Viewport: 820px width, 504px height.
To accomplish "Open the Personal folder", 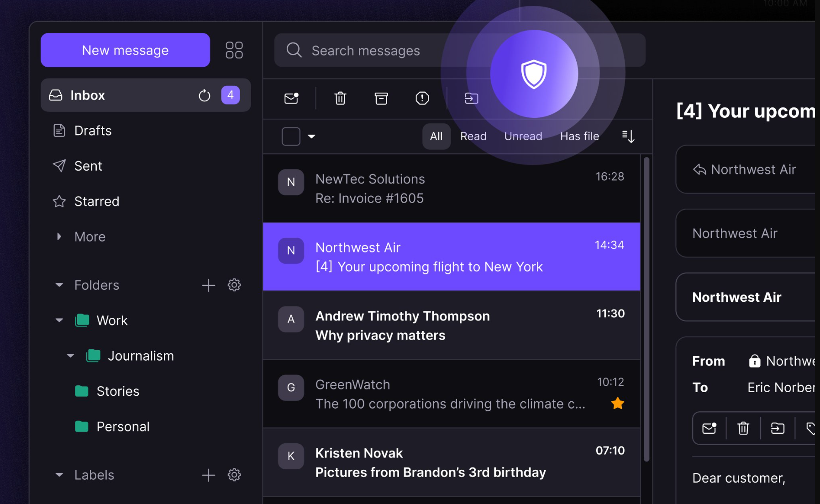I will pos(123,426).
